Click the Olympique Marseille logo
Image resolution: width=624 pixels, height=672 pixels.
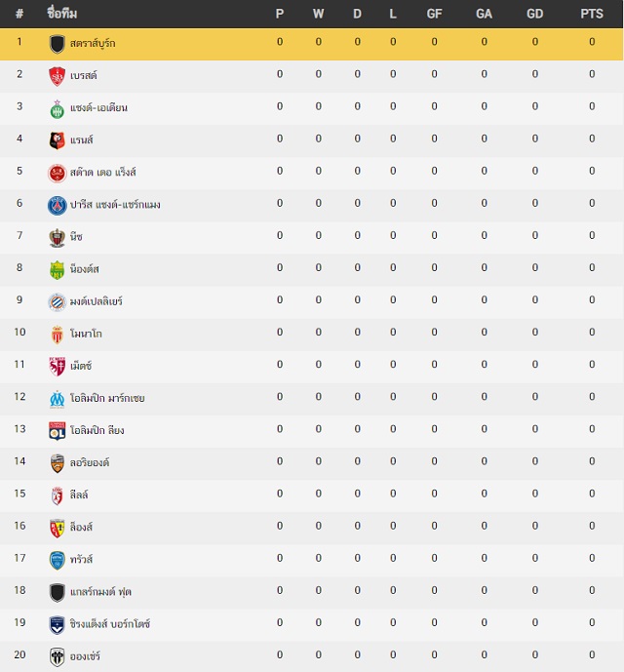click(x=57, y=399)
